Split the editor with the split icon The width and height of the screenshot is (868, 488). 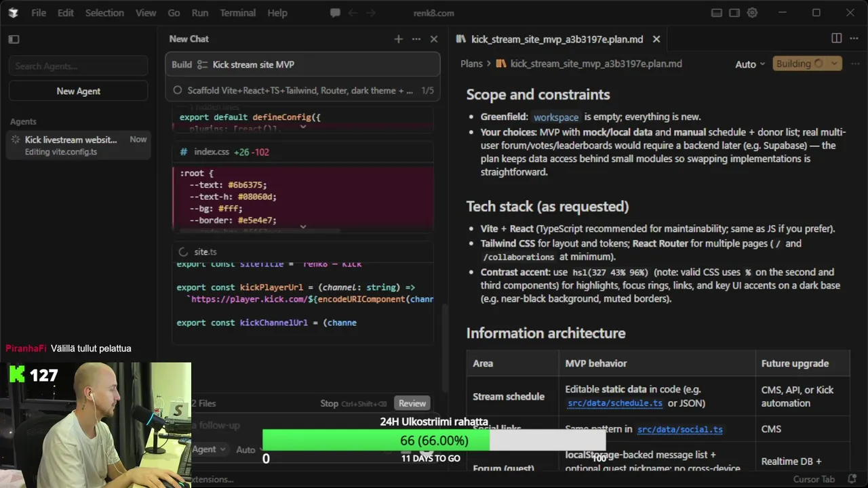pyautogui.click(x=836, y=39)
